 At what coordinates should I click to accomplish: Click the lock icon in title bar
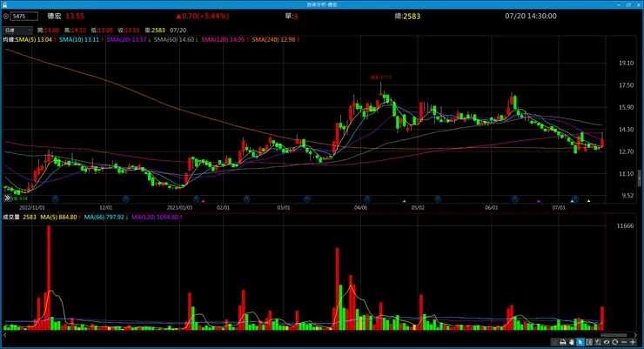pyautogui.click(x=4, y=4)
